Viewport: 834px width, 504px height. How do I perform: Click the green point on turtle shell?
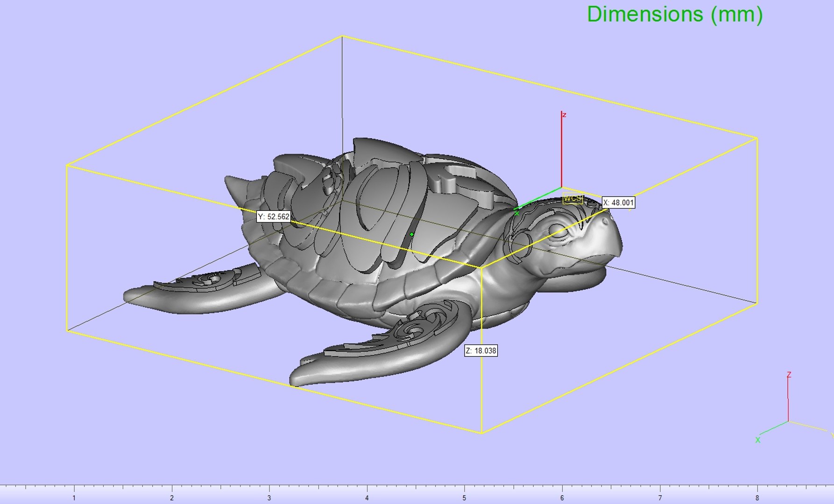(411, 234)
